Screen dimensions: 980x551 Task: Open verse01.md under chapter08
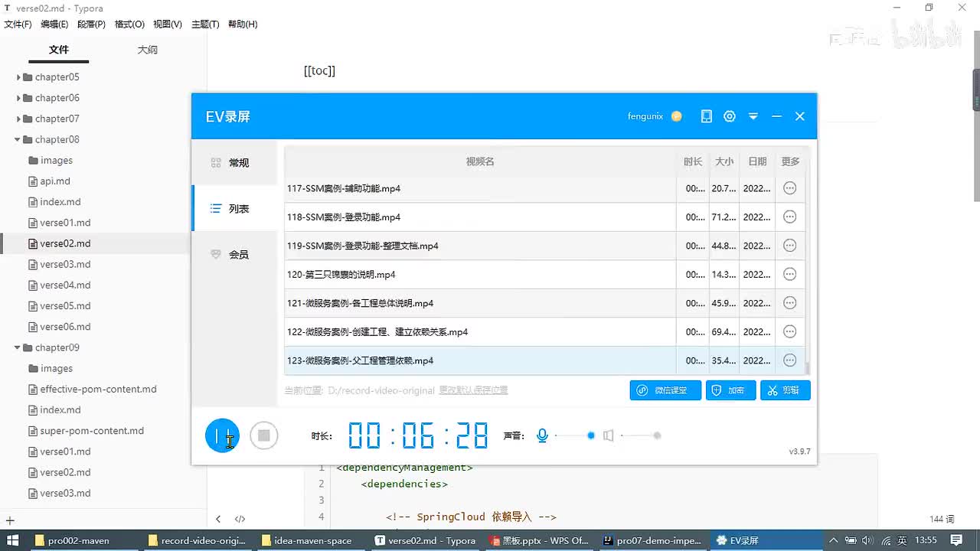(x=65, y=223)
